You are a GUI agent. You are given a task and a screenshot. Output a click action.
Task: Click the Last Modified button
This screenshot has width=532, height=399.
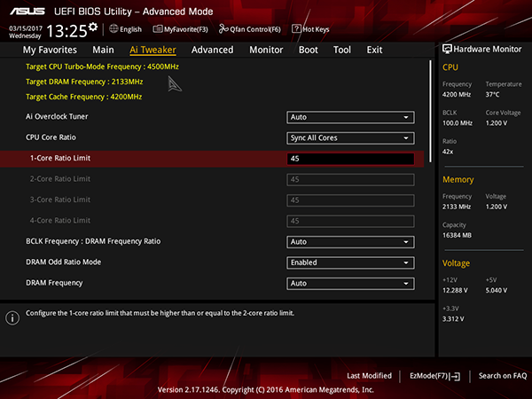(x=369, y=376)
